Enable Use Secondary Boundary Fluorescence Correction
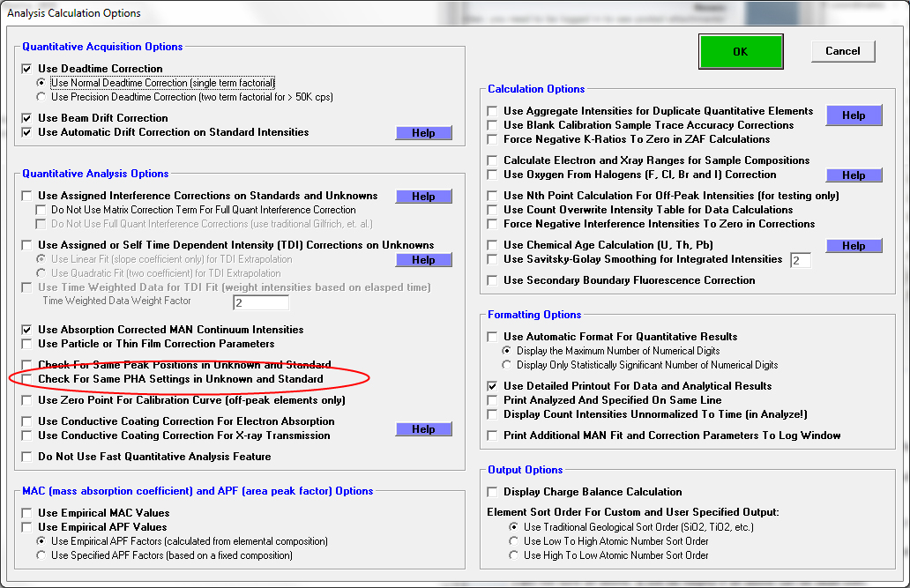Image resolution: width=910 pixels, height=588 pixels. 493,280
